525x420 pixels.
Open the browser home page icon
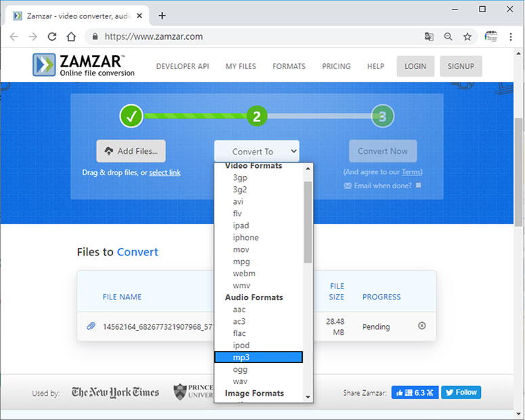[71, 37]
